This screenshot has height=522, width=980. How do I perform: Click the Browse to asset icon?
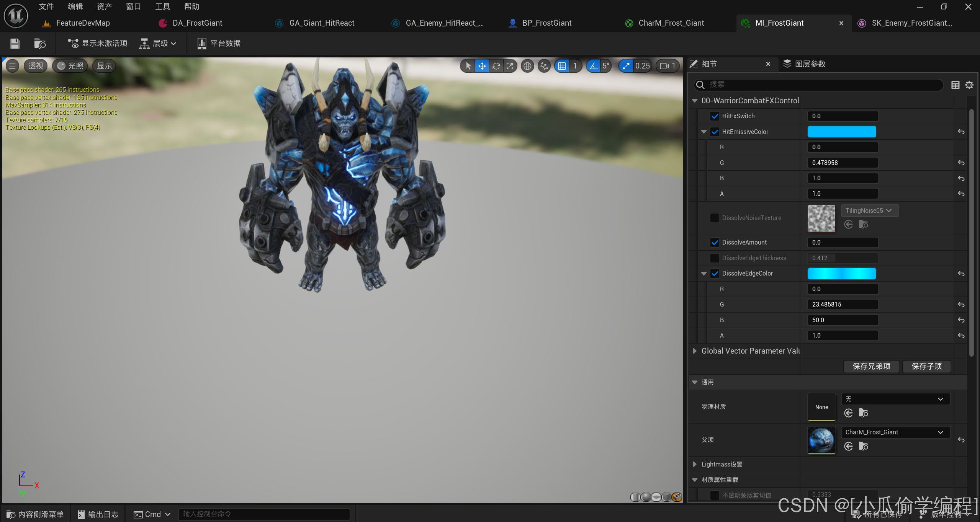point(40,43)
